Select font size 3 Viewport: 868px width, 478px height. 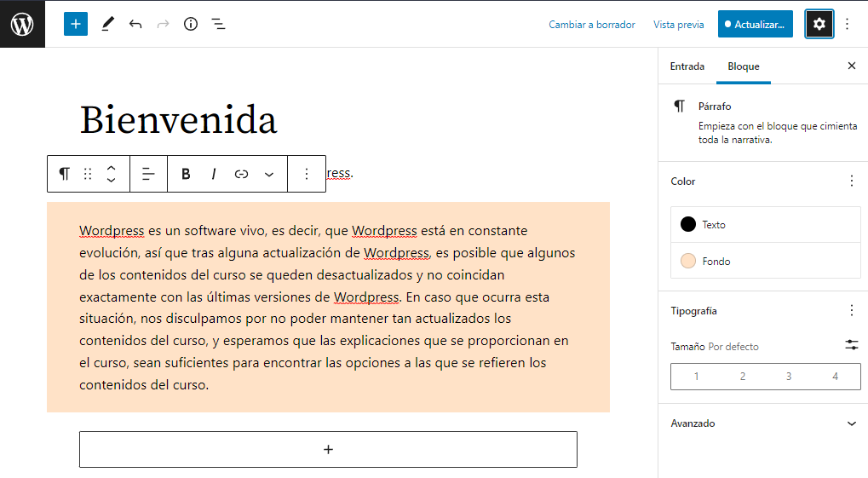789,377
